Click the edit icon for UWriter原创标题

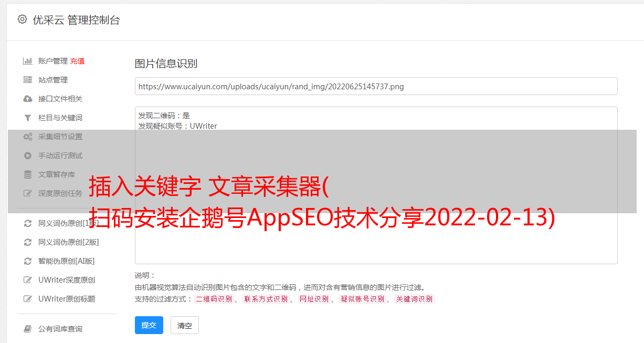point(28,299)
